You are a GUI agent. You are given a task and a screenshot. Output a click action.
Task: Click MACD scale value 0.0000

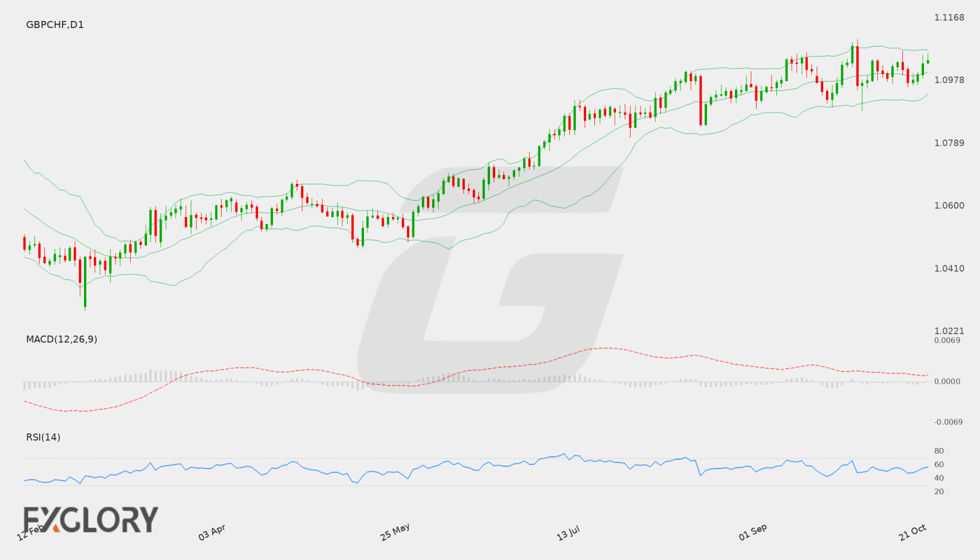pyautogui.click(x=947, y=381)
